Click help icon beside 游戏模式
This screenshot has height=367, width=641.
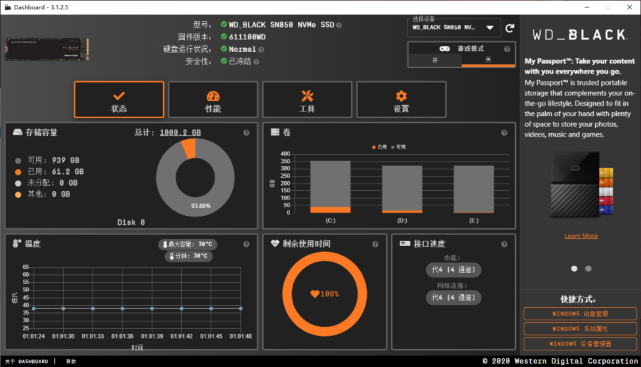point(507,49)
